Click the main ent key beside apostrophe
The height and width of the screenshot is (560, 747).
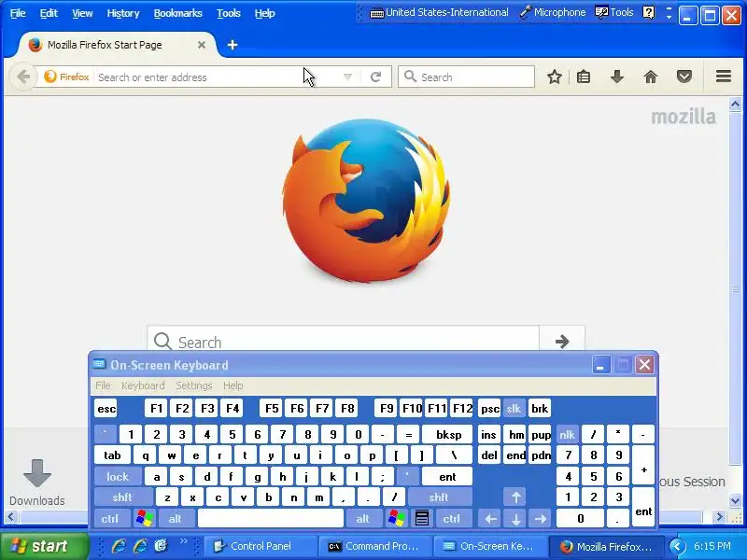point(447,477)
